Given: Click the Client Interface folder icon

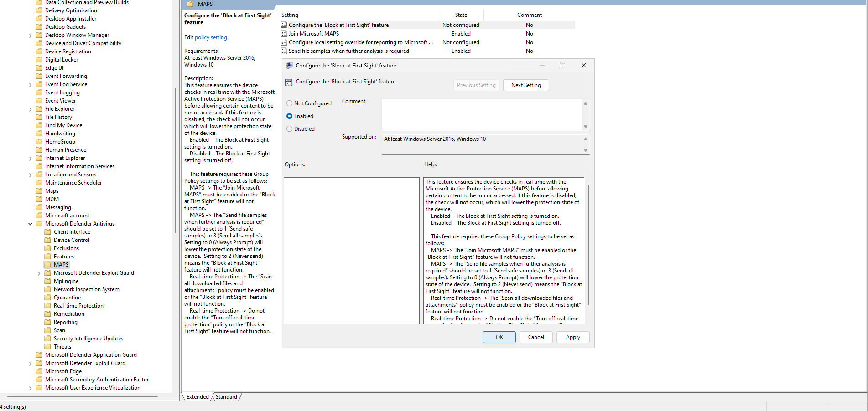Looking at the screenshot, I should point(47,232).
